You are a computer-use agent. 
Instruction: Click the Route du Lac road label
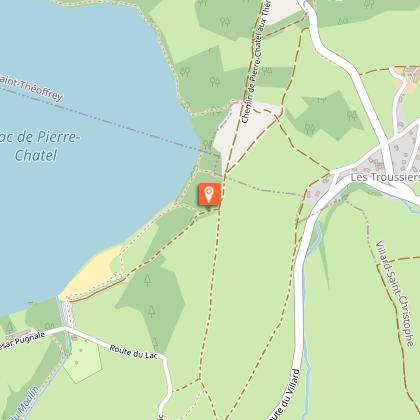click(x=133, y=352)
